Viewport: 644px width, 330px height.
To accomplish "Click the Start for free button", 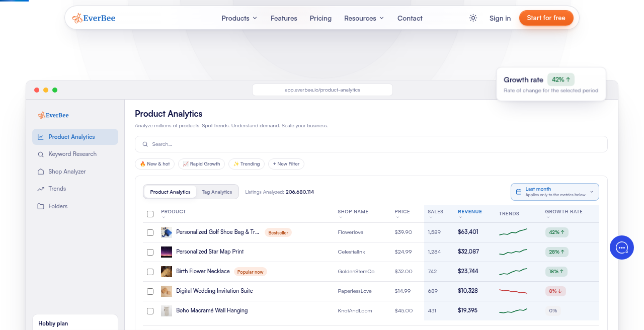I will [546, 18].
